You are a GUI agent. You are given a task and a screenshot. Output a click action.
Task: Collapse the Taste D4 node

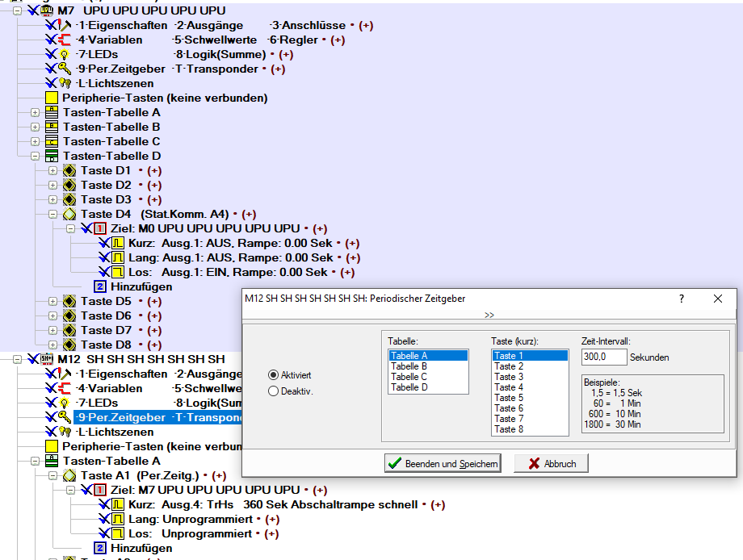[53, 215]
